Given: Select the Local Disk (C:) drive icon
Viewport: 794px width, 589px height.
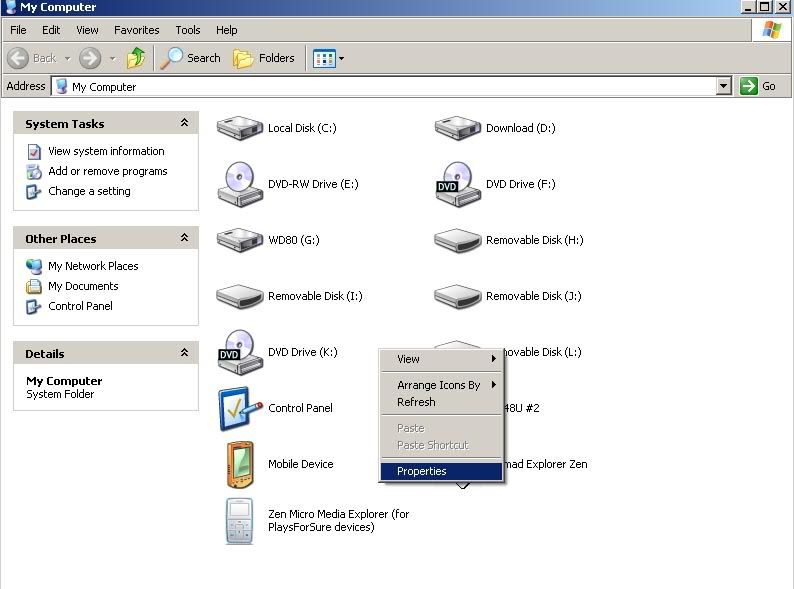Looking at the screenshot, I should click(240, 128).
